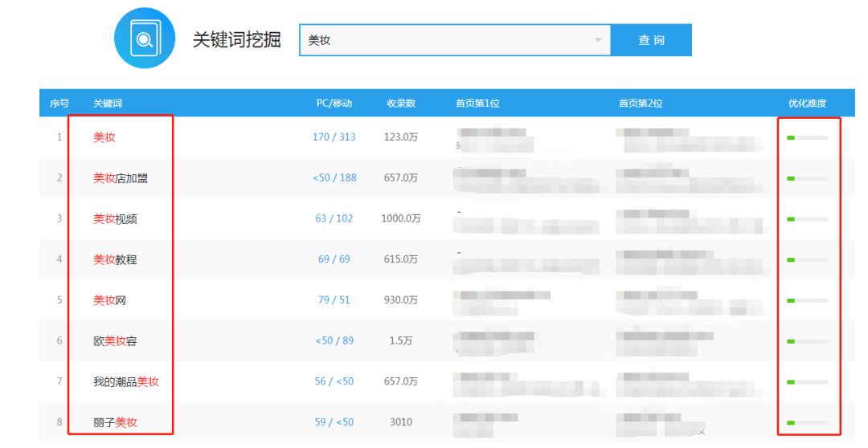Open keyword 欧美妆容
Viewport: 868px width, 448px height.
tap(115, 341)
